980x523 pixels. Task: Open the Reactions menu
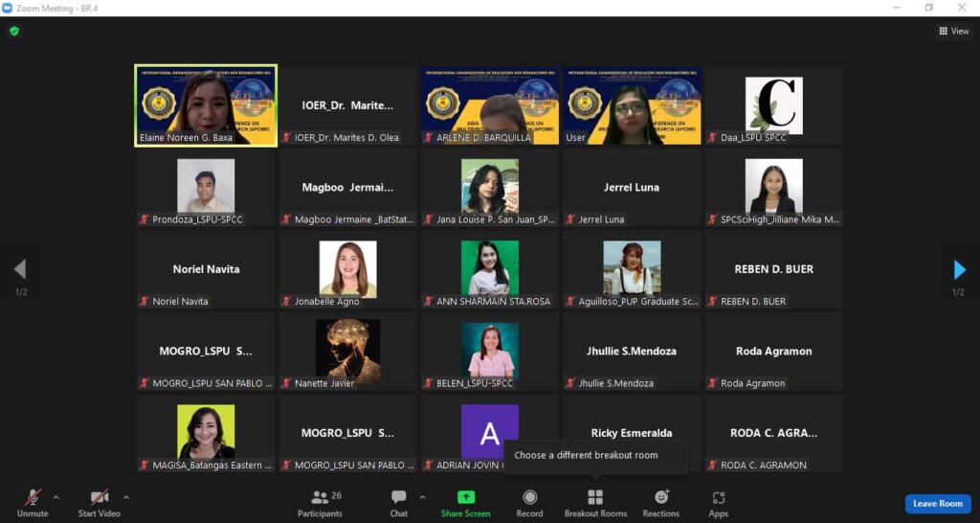[660, 497]
